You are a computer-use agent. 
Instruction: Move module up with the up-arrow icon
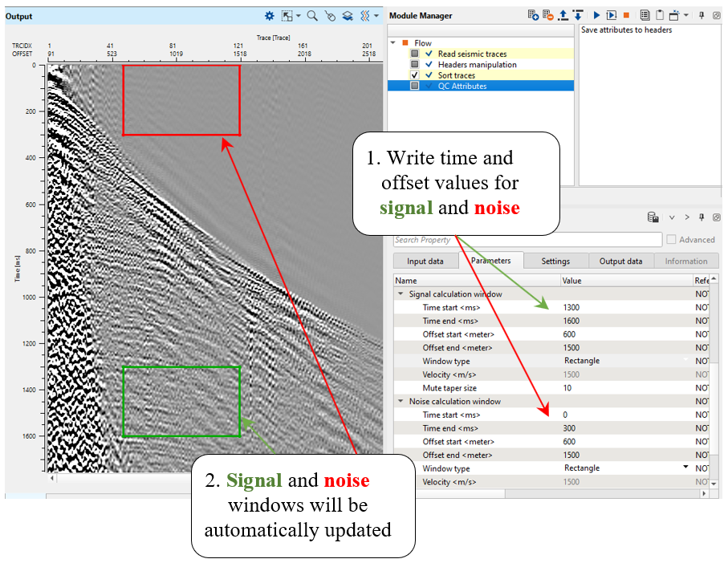563,15
